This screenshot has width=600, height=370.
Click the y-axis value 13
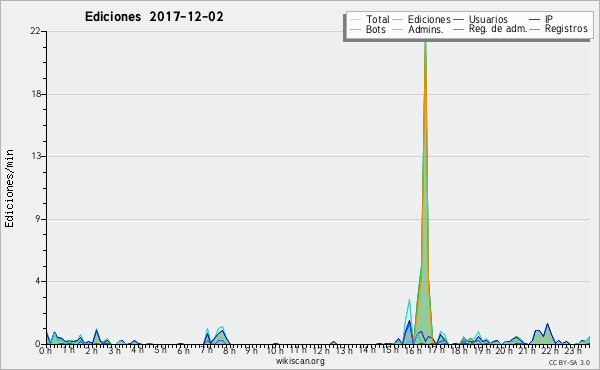(36, 156)
